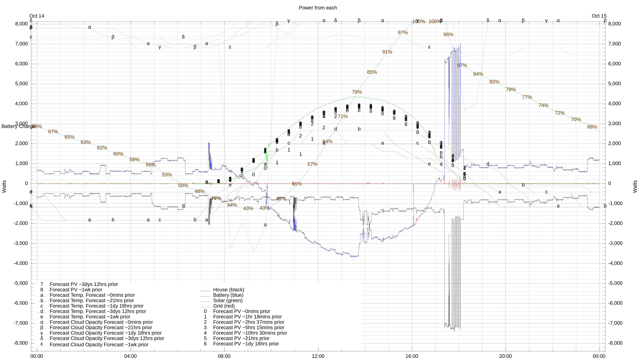Click the '85%' battery charge label
644x362 pixels.
372,72
